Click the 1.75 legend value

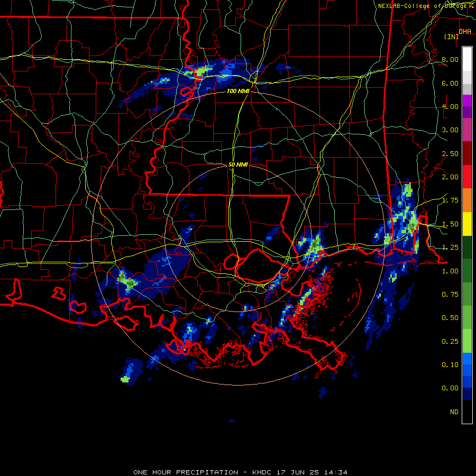click(450, 200)
